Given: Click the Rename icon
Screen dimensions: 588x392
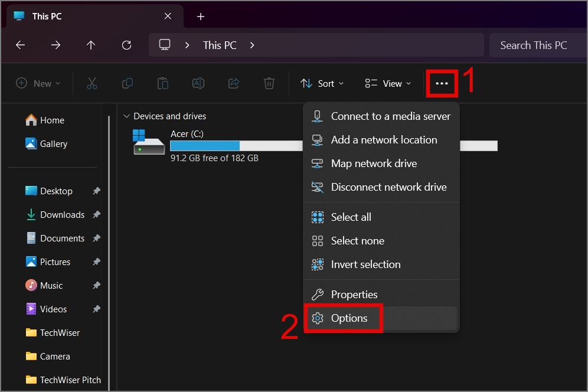Looking at the screenshot, I should (x=198, y=83).
